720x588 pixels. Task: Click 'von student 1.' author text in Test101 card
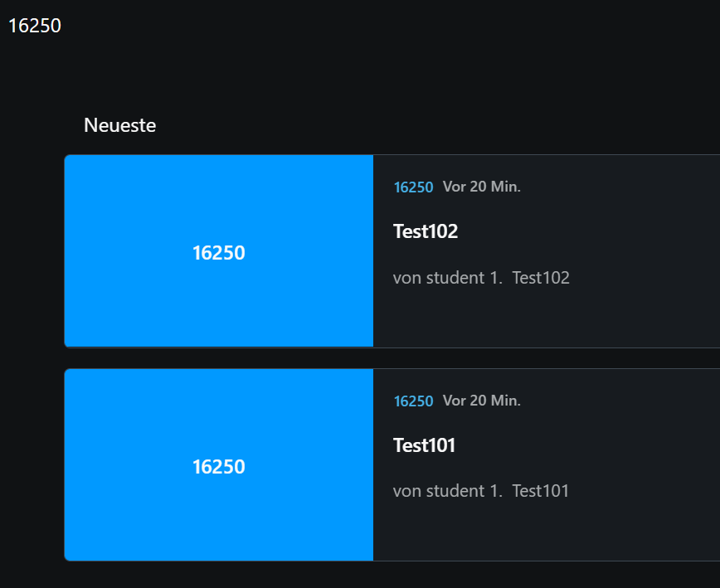point(448,491)
